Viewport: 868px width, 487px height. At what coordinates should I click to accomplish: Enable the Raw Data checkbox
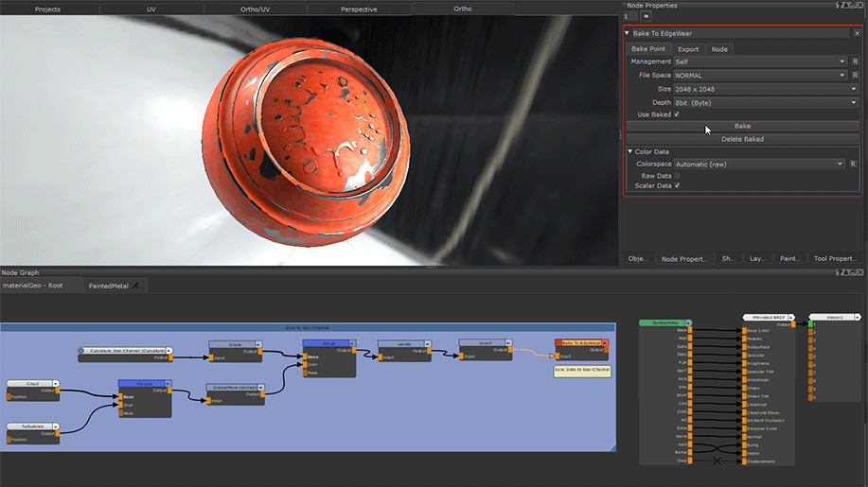(677, 175)
